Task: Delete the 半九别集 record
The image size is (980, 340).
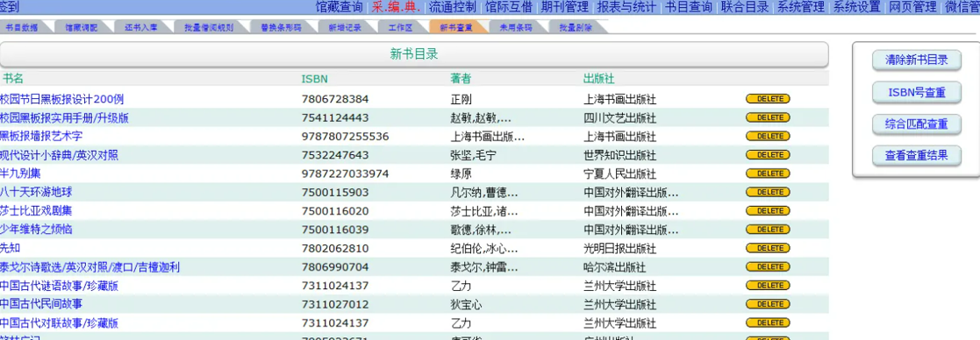Action: point(768,174)
